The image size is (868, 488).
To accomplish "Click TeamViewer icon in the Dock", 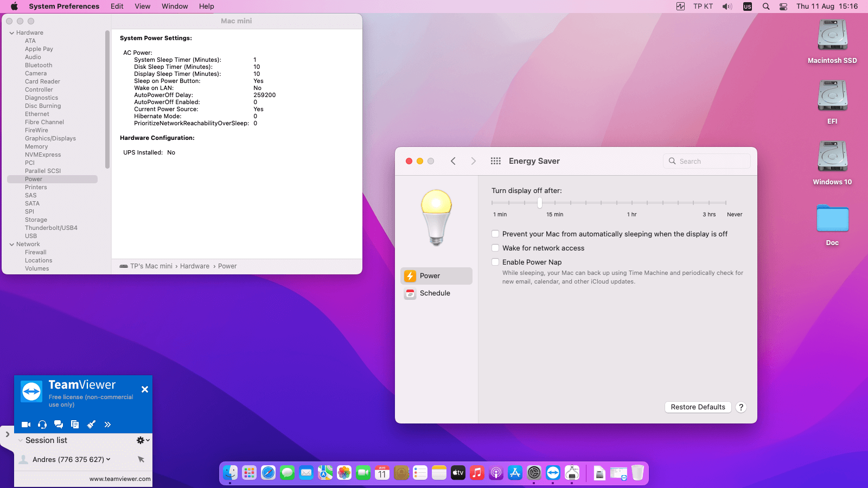I will (553, 473).
